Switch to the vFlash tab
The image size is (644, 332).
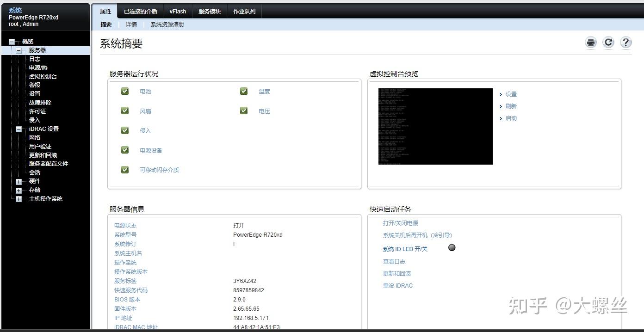[x=178, y=11]
